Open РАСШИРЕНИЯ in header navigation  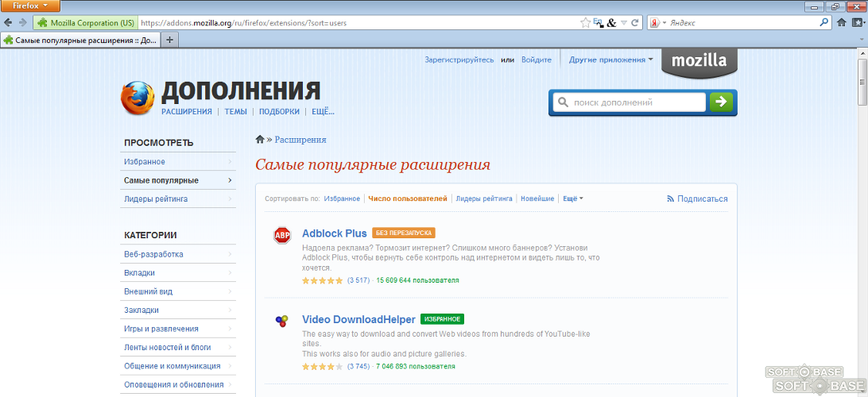[x=187, y=111]
